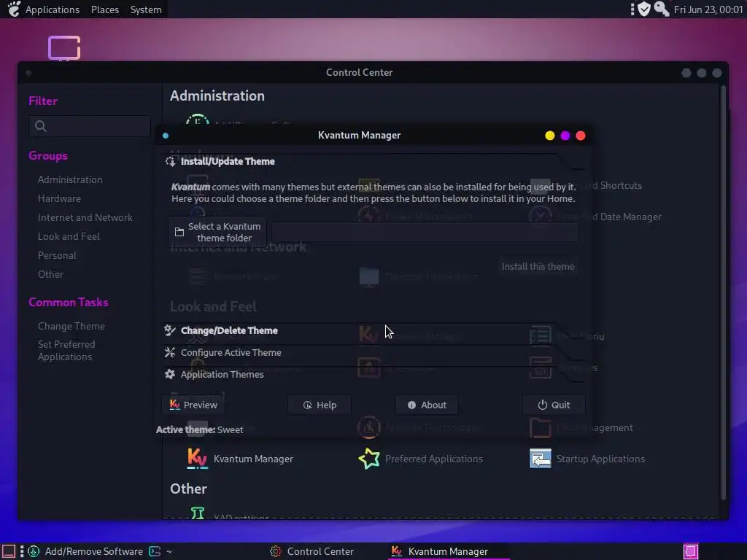Click Active theme: Sweet status text
The image size is (747, 560).
click(x=199, y=429)
